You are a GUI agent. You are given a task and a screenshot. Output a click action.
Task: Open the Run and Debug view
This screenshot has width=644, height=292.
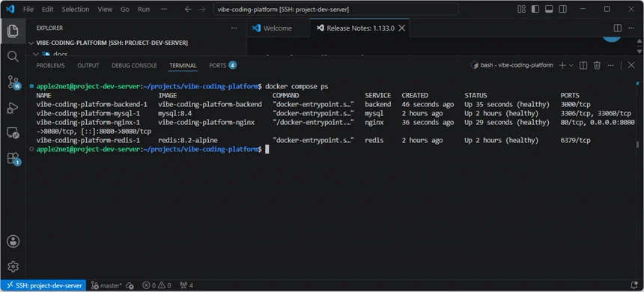[x=13, y=108]
